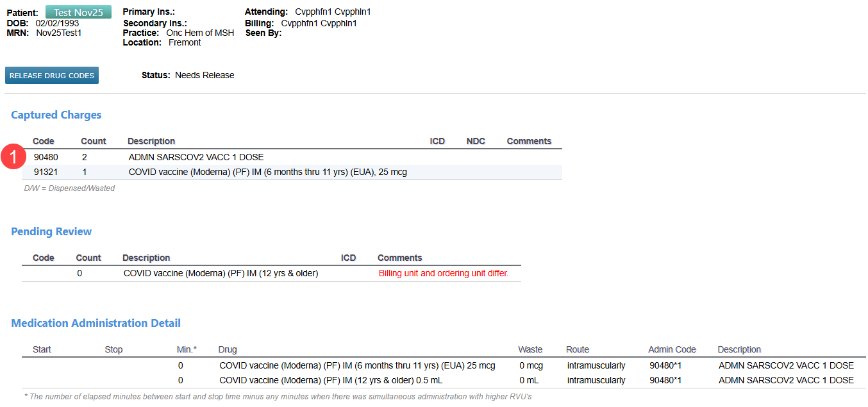Viewport: 868px width, 407px height.
Task: Click the Test Nov25 patient name badge
Action: tap(78, 12)
